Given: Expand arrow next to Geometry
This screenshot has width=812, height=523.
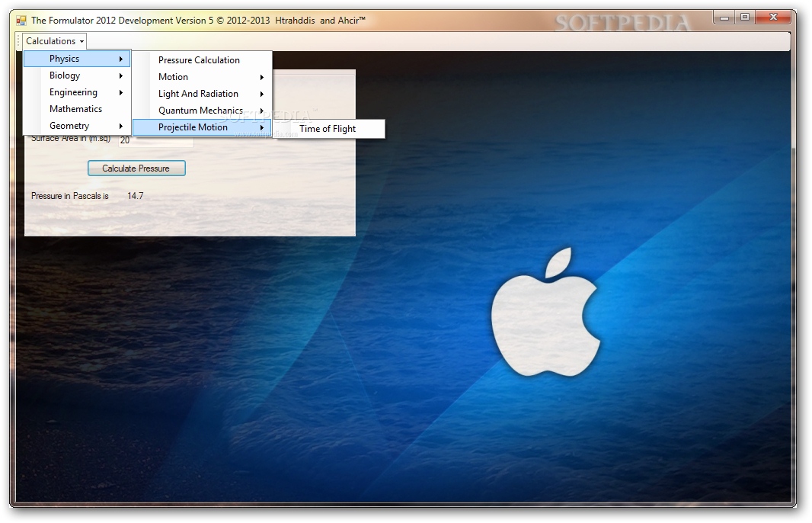Looking at the screenshot, I should [x=121, y=126].
